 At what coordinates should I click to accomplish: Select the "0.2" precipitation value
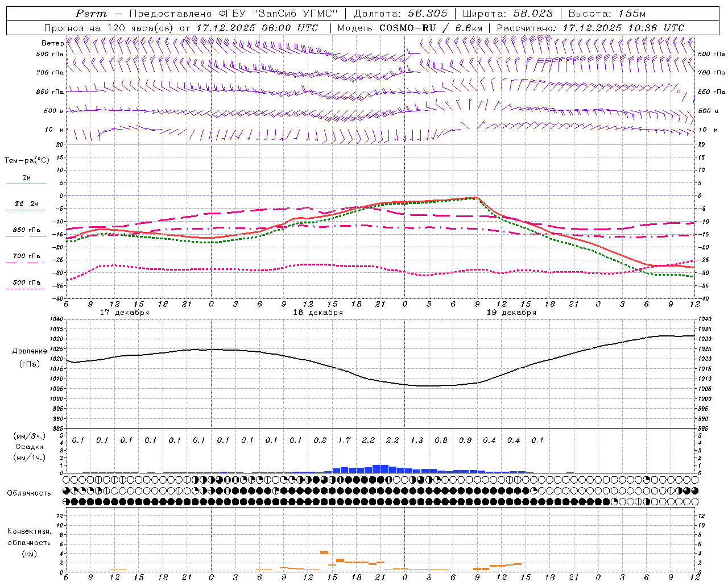pyautogui.click(x=320, y=440)
